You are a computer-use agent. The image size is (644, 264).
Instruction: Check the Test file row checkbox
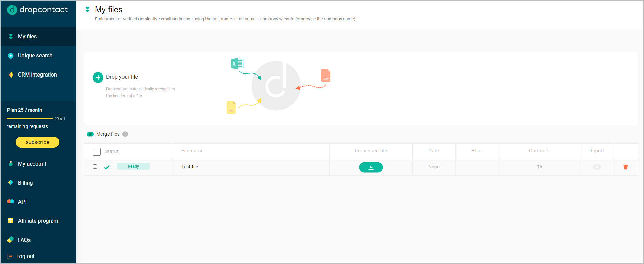[x=95, y=167]
